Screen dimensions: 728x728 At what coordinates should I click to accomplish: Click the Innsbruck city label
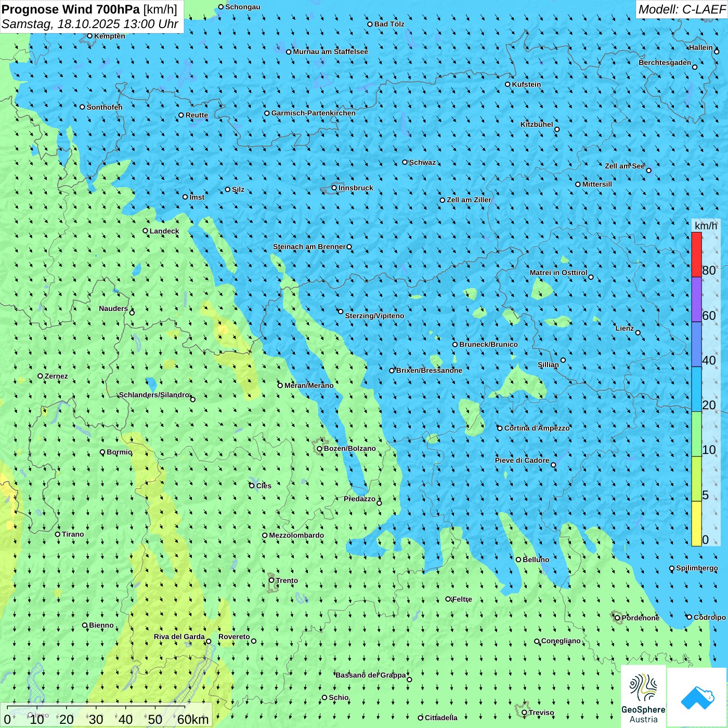(356, 188)
